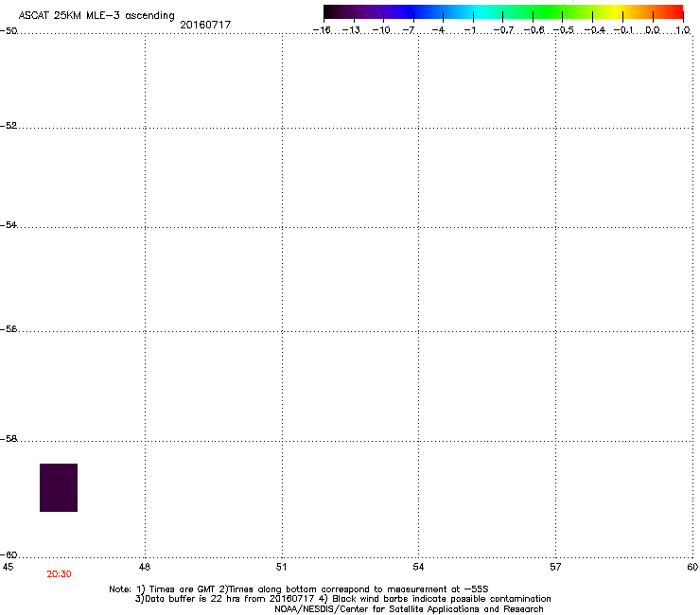Click the -10 color scale label
The image size is (700, 615).
(381, 30)
